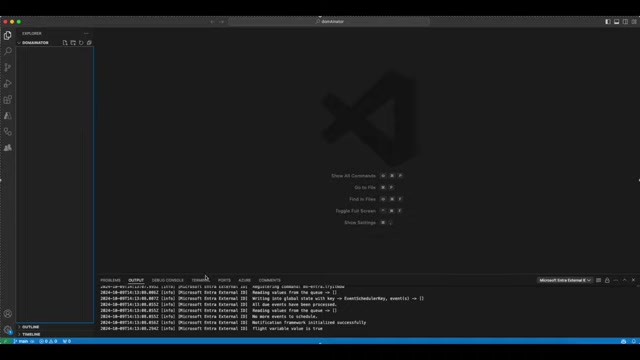
Task: Clear the output panel
Action: pyautogui.click(x=598, y=280)
